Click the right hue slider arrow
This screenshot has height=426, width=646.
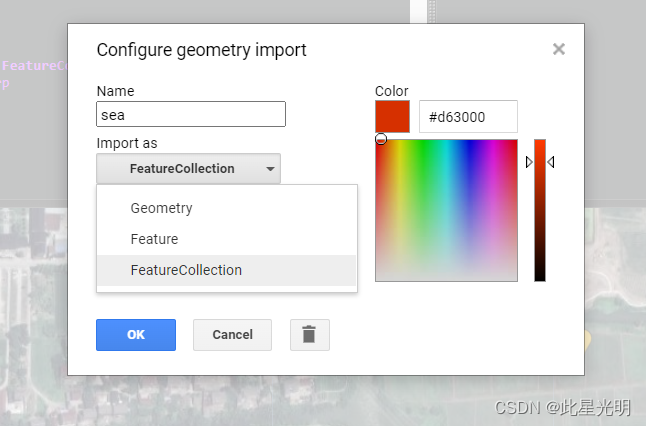click(551, 162)
